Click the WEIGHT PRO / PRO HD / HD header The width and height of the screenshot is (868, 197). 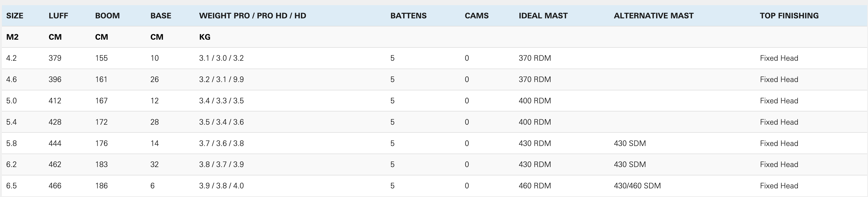pyautogui.click(x=253, y=16)
